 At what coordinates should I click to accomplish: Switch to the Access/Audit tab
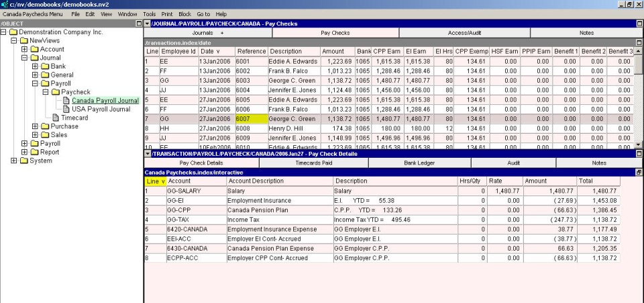coord(464,33)
